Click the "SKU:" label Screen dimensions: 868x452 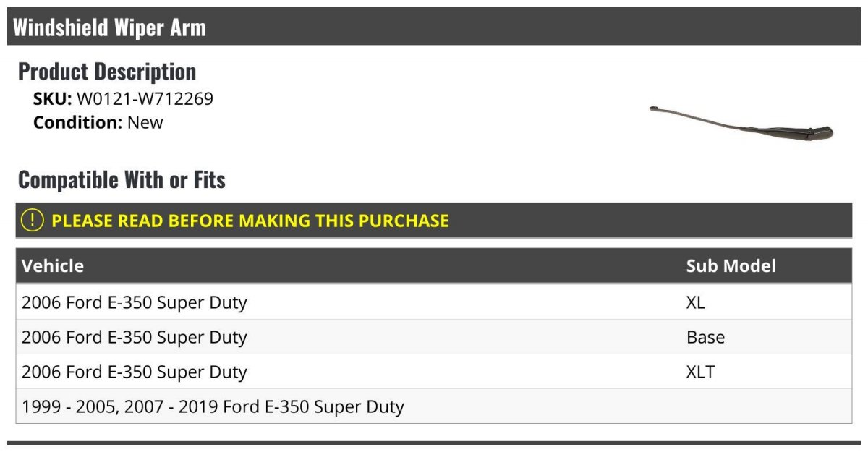(x=52, y=99)
